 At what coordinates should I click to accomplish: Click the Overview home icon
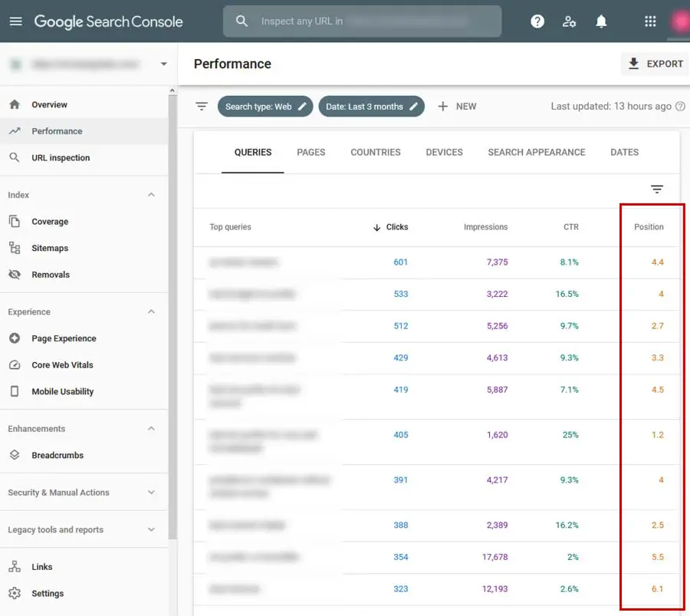point(15,104)
